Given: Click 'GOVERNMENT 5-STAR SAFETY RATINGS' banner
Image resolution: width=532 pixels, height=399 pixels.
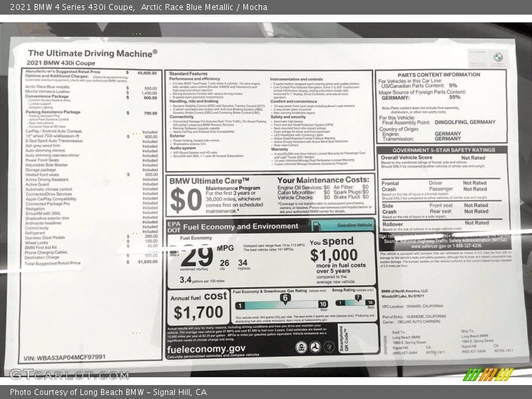Looking at the screenshot, I should coord(444,150).
